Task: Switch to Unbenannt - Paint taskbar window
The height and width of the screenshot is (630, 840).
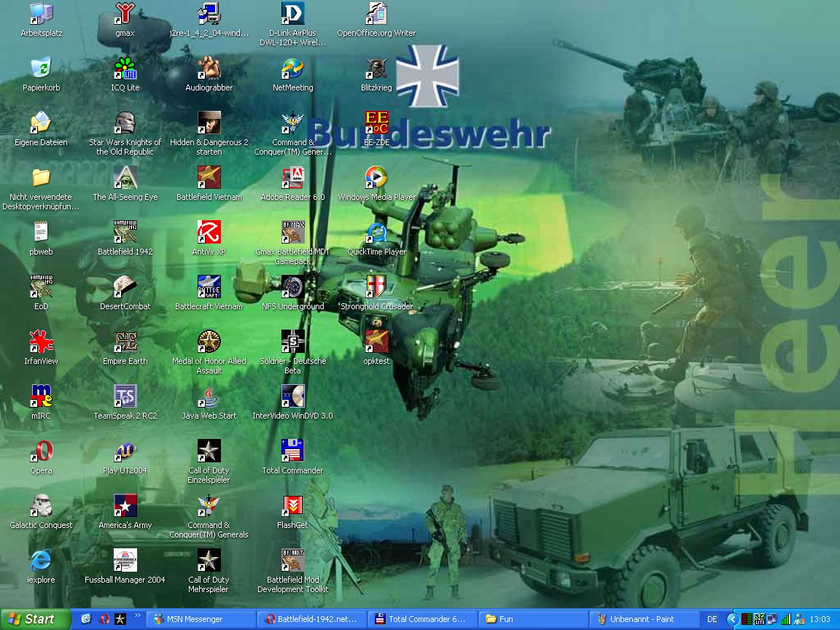Action: pyautogui.click(x=645, y=619)
